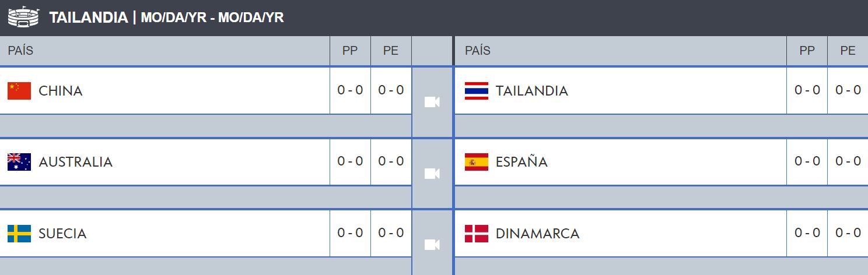The height and width of the screenshot is (275, 868).
Task: Open video for Australia vs España match
Action: (x=432, y=173)
